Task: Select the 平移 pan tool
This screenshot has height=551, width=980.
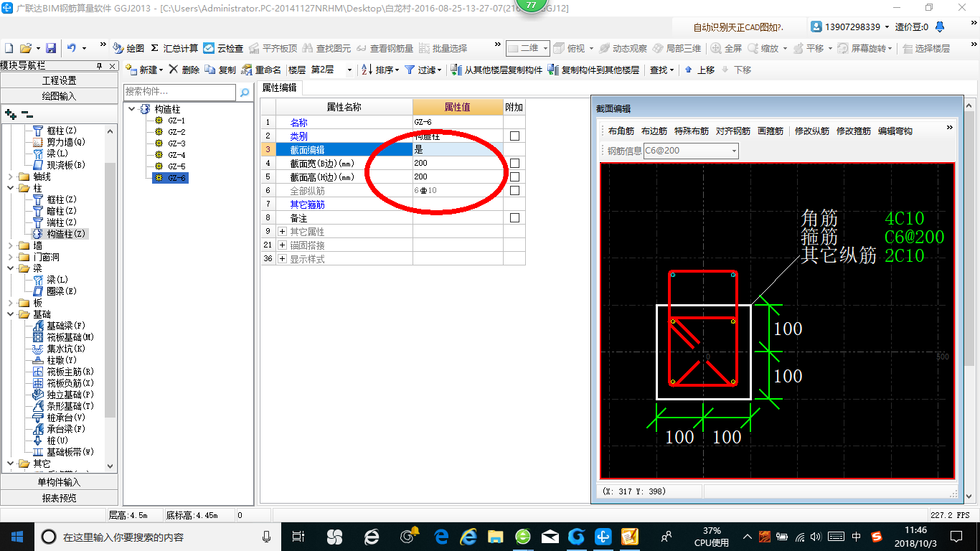Action: [809, 48]
